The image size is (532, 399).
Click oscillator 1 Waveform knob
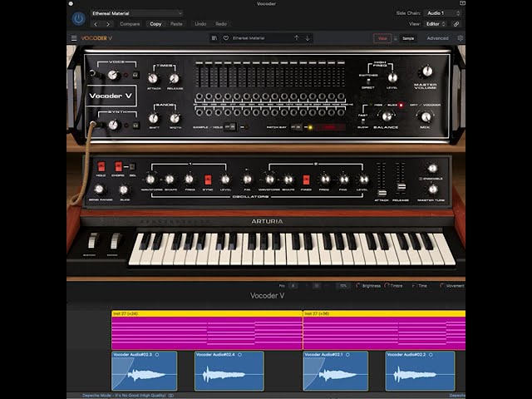150,180
